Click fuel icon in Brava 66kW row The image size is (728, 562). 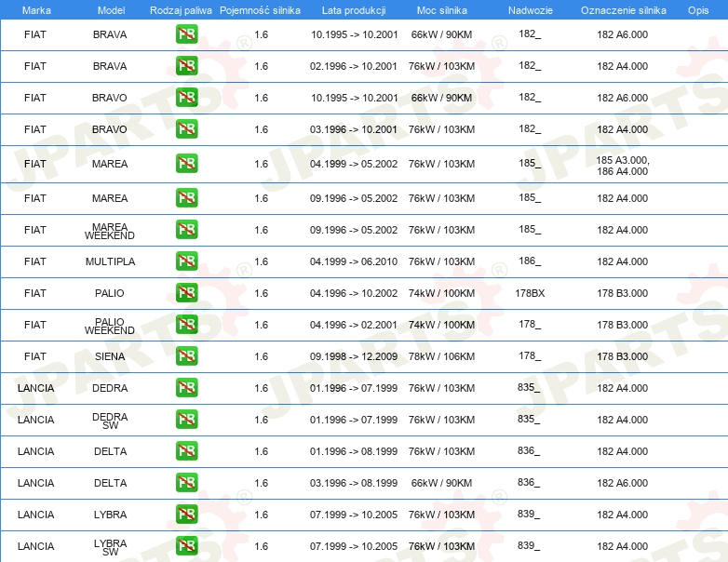186,33
